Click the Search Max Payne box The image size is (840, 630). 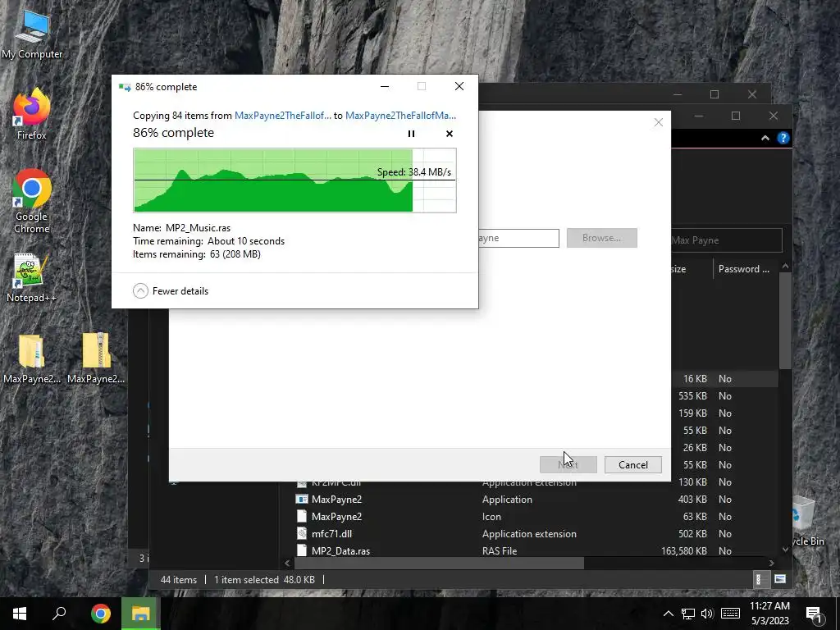[726, 240]
